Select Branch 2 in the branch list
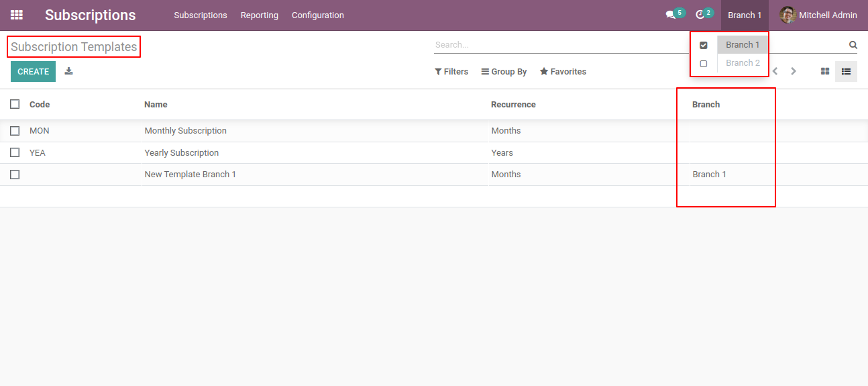868x386 pixels. click(x=743, y=63)
